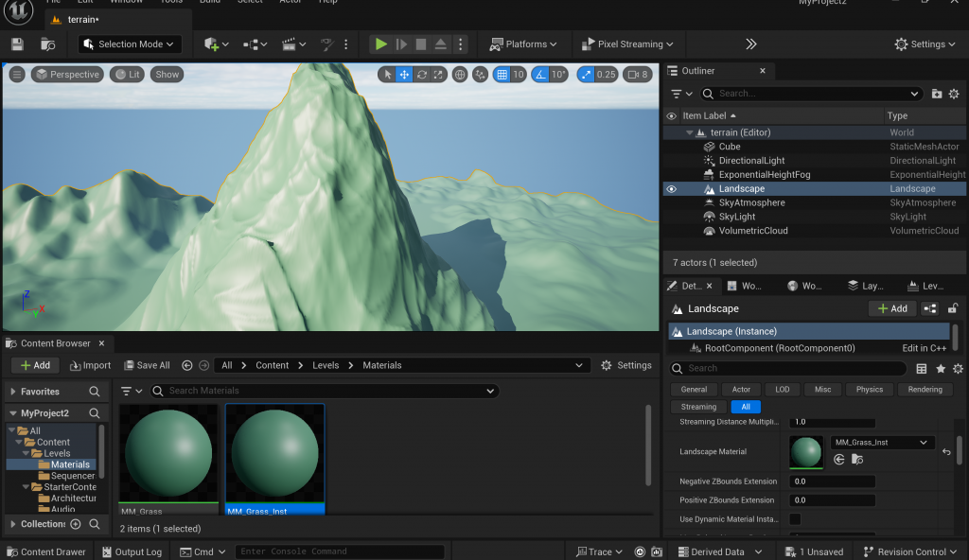Use selected asset arrow for Landscape Material

[838, 459]
